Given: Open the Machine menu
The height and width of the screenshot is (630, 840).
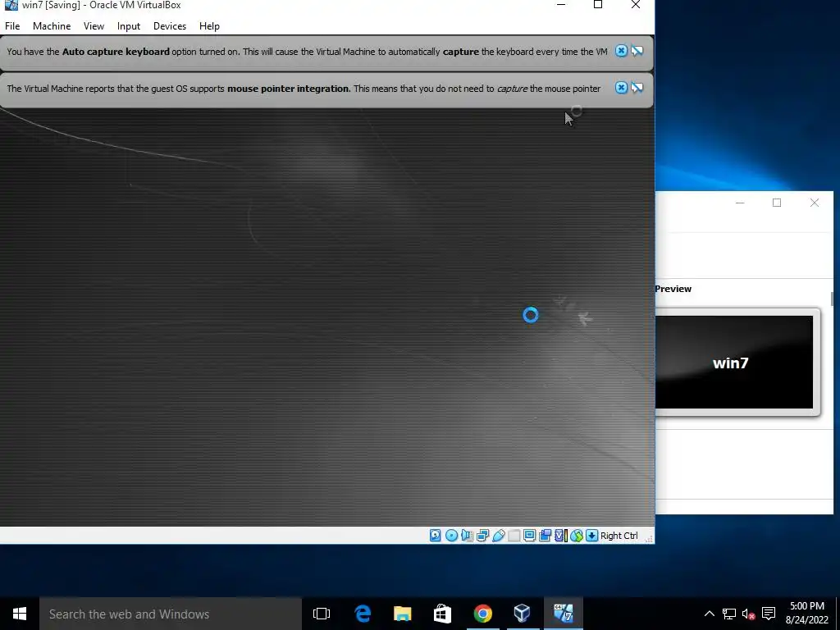Looking at the screenshot, I should pyautogui.click(x=52, y=25).
